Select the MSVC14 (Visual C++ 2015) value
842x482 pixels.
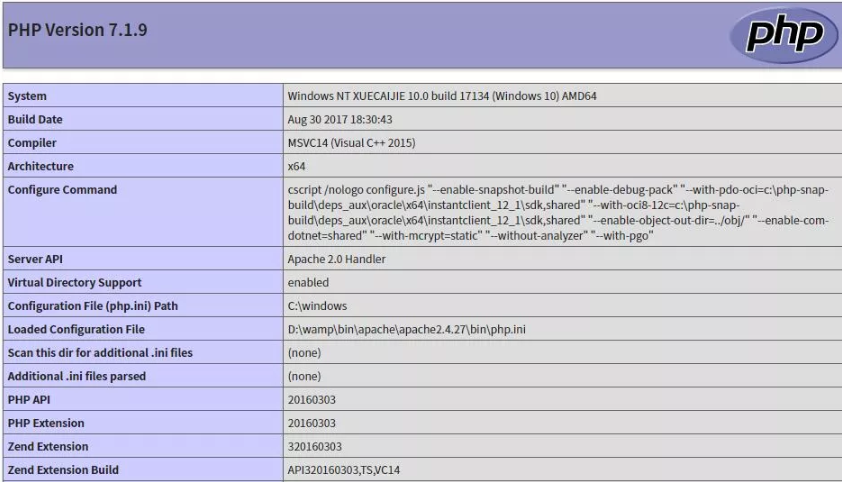[351, 143]
